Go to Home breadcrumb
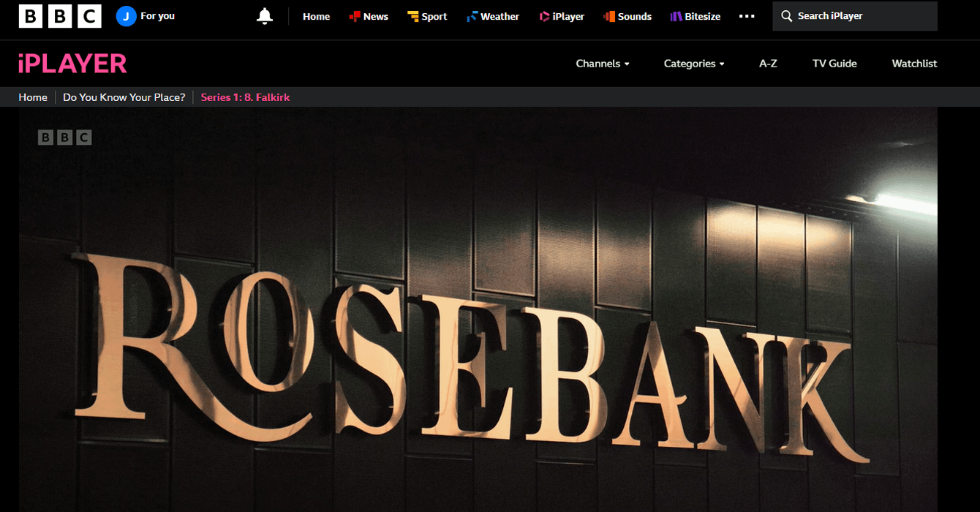The image size is (980, 512). tap(33, 97)
